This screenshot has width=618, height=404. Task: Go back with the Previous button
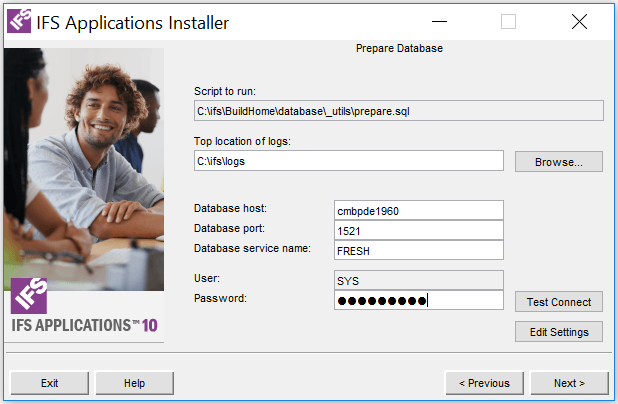click(x=484, y=383)
